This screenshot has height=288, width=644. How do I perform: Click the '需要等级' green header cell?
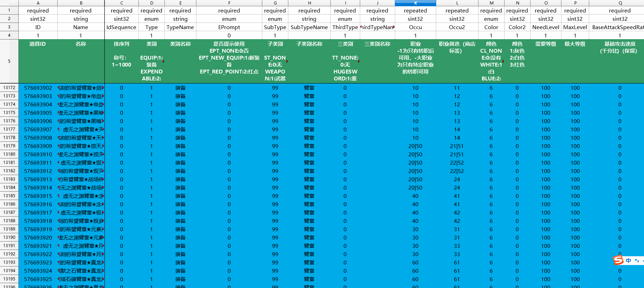tap(545, 61)
